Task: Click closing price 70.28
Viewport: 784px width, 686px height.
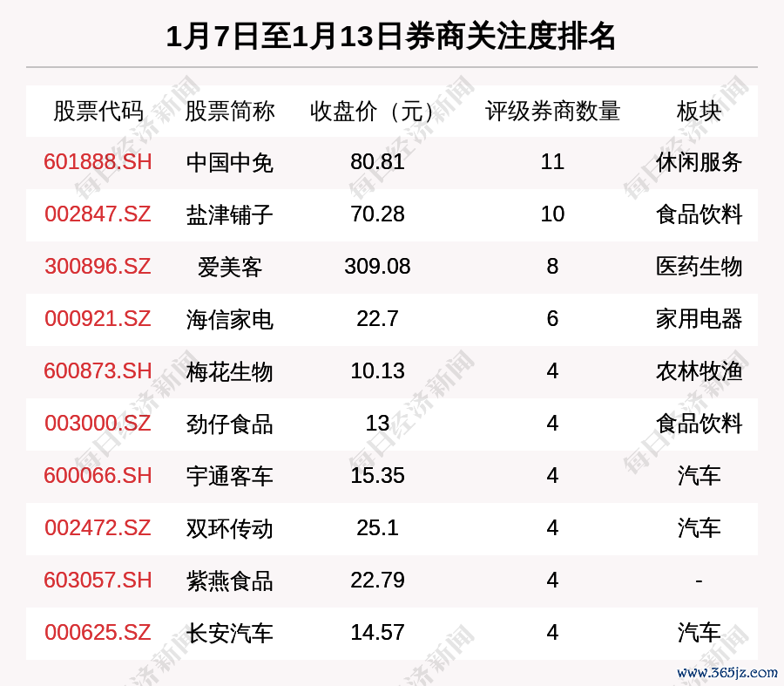Action: (377, 214)
